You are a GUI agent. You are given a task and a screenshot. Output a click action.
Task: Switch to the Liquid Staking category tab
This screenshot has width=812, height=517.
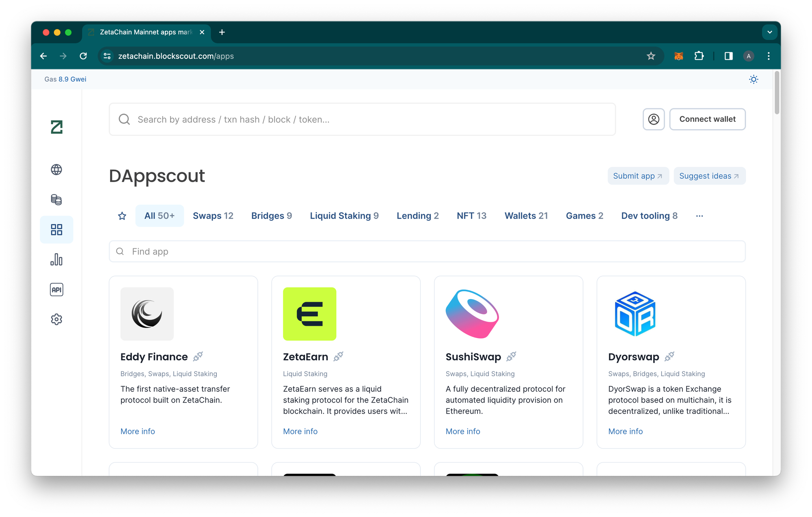click(x=344, y=216)
